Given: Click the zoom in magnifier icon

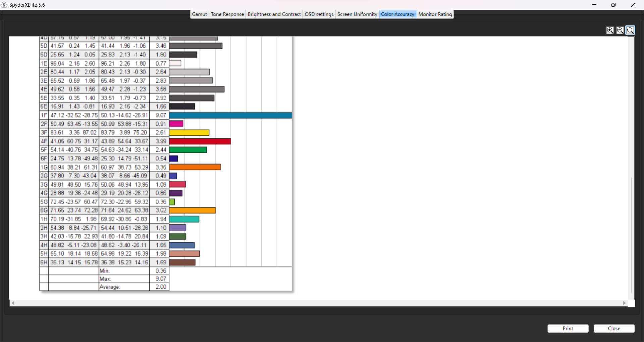Looking at the screenshot, I should [x=610, y=30].
